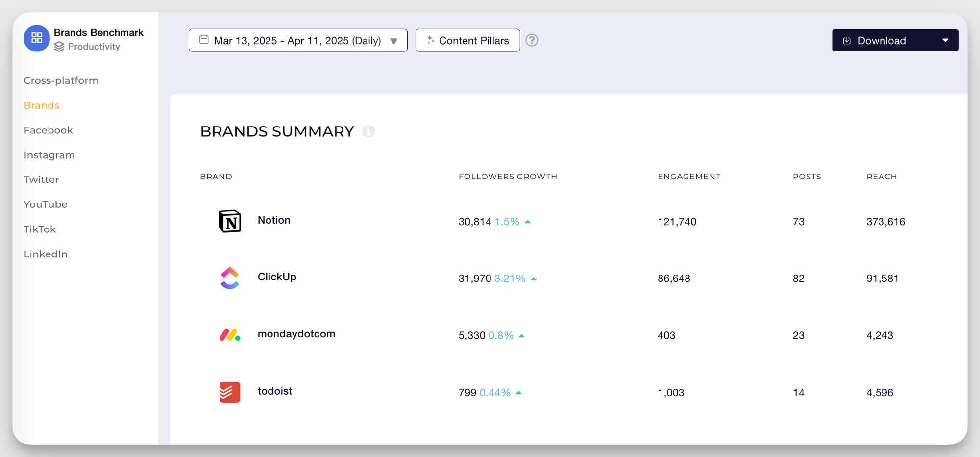Open Cross-platform section

[x=61, y=80]
